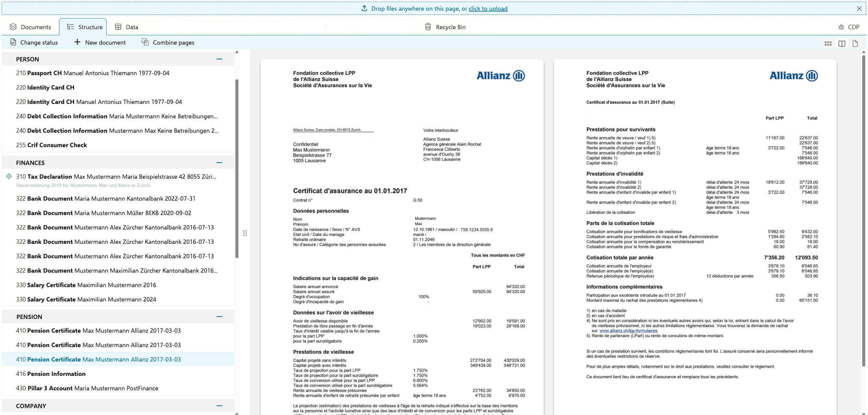This screenshot has height=415, width=868.
Task: Open Salary Certificate Maximilian Mustermann 2016
Action: (118, 285)
